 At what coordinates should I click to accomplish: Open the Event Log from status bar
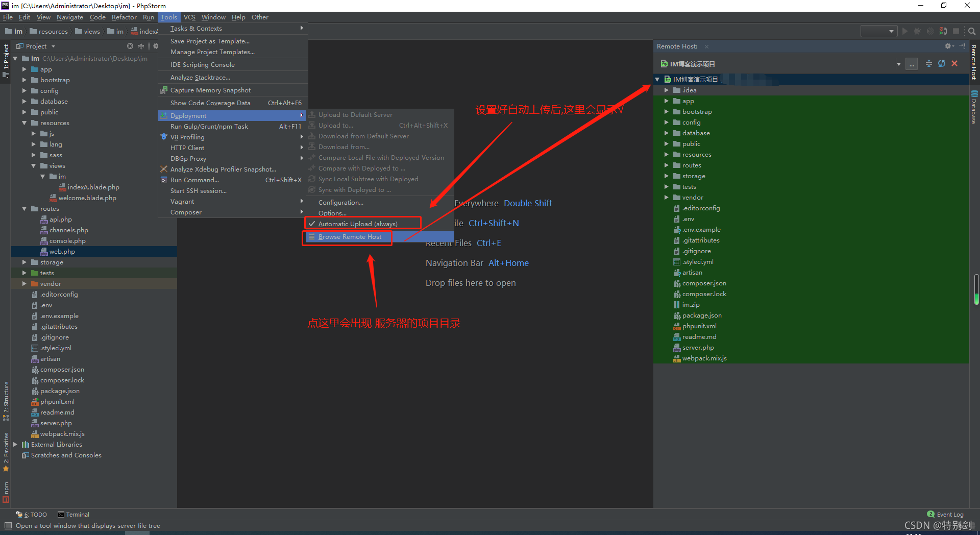945,515
